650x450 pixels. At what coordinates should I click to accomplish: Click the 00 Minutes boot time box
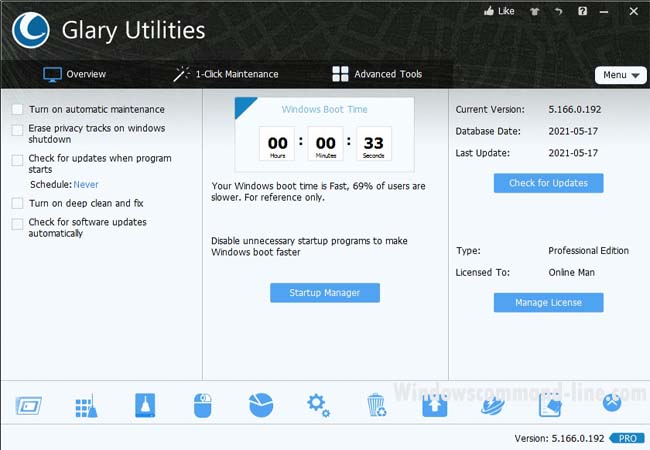click(325, 144)
